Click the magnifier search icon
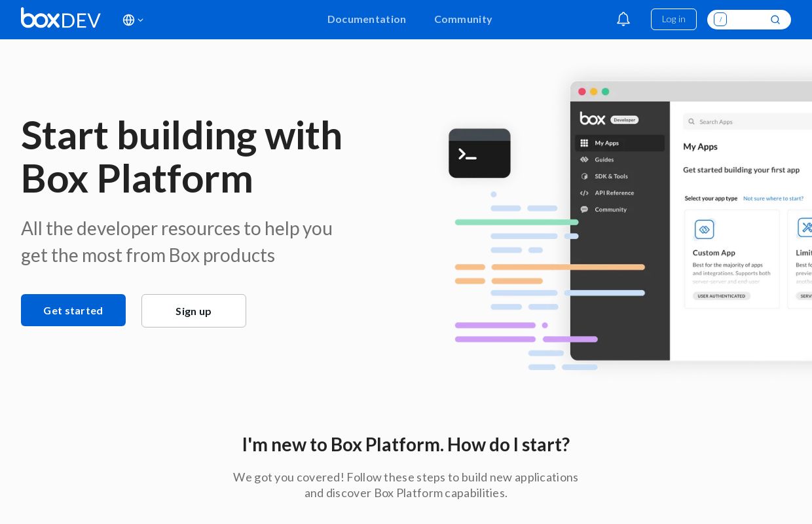Image resolution: width=812 pixels, height=524 pixels. [x=775, y=20]
